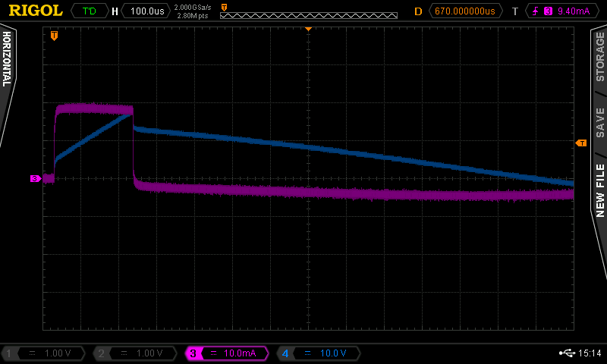Click the orange trigger position marker at top-left of grid
Image resolution: width=607 pixels, height=364 pixels.
click(x=54, y=36)
